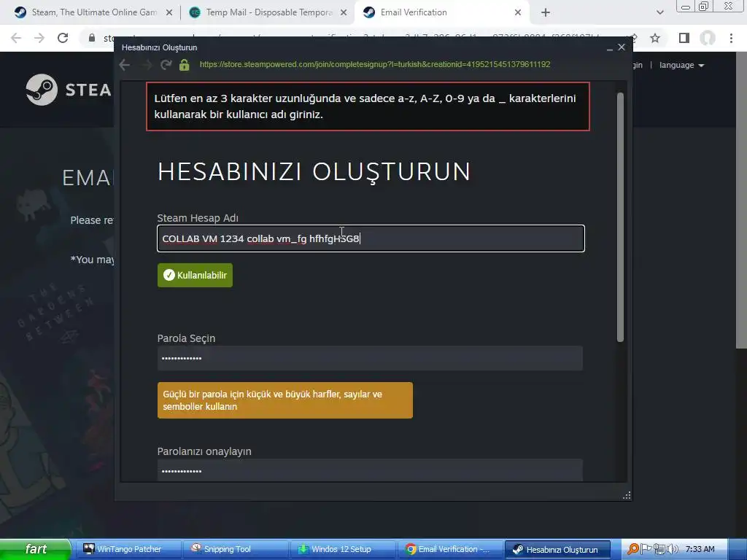
Task: Click the Güçlü bir parola warning message
Action: click(285, 400)
